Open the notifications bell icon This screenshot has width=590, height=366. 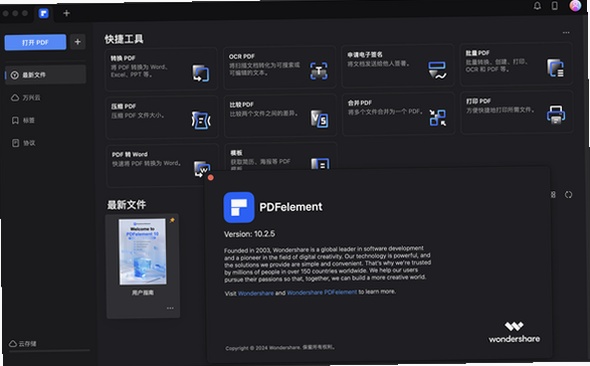tap(537, 6)
